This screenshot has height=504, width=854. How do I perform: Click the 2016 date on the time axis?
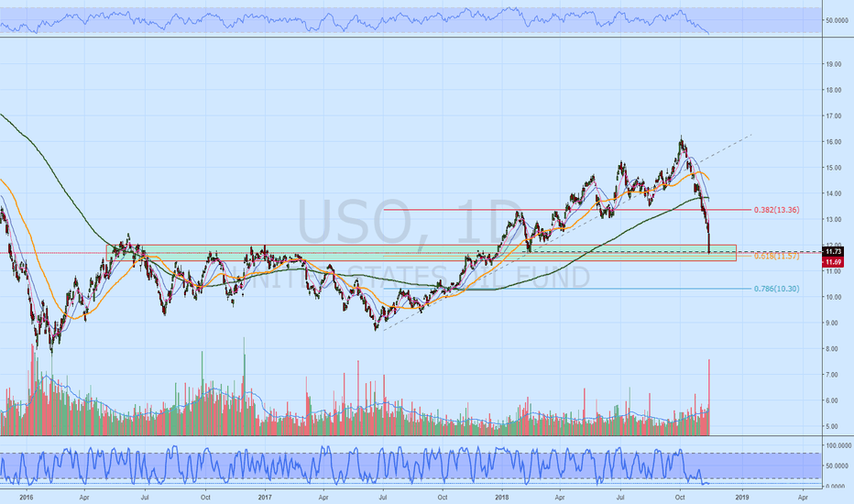[26, 498]
